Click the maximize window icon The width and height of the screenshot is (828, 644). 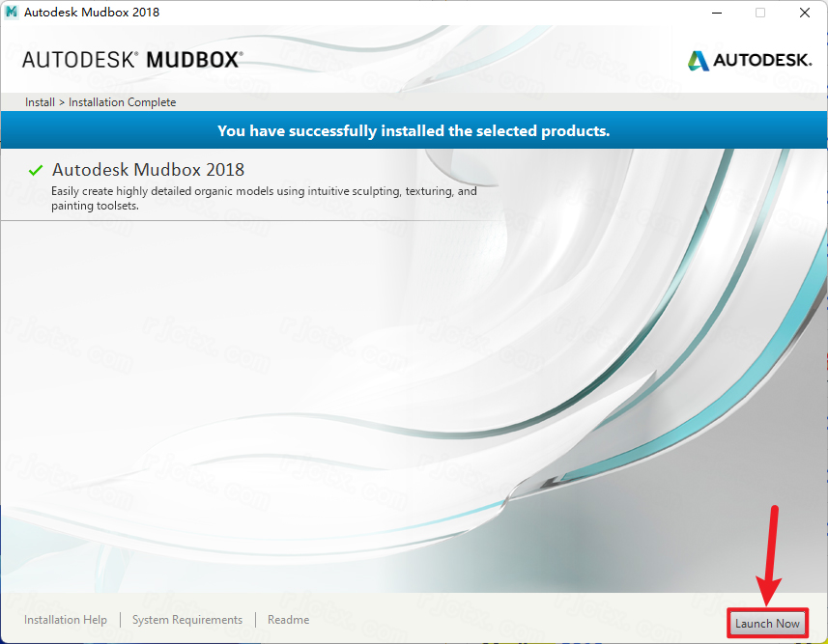(759, 13)
